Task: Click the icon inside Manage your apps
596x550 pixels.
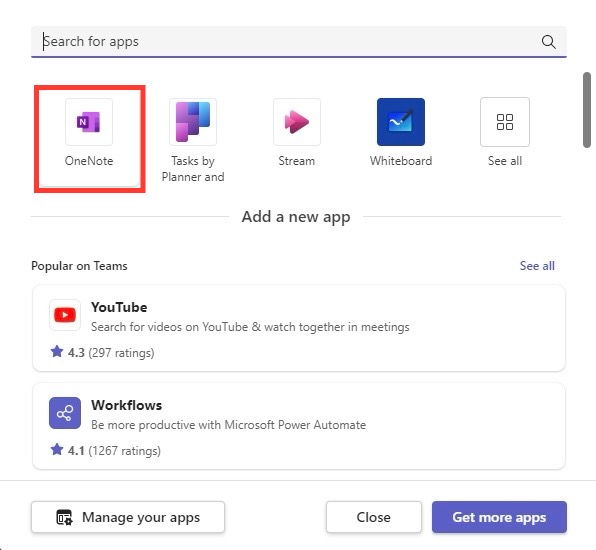Action: (x=64, y=517)
